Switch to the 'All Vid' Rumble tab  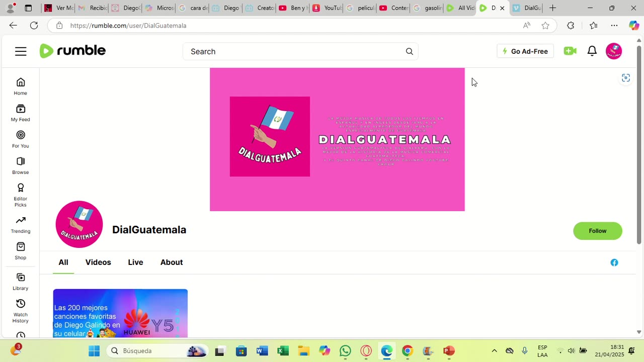click(460, 8)
